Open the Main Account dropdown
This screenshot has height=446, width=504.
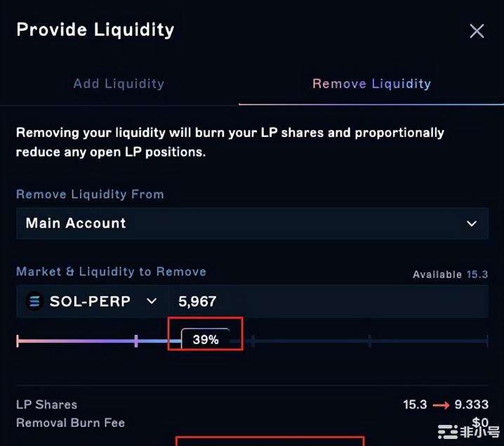[x=252, y=223]
